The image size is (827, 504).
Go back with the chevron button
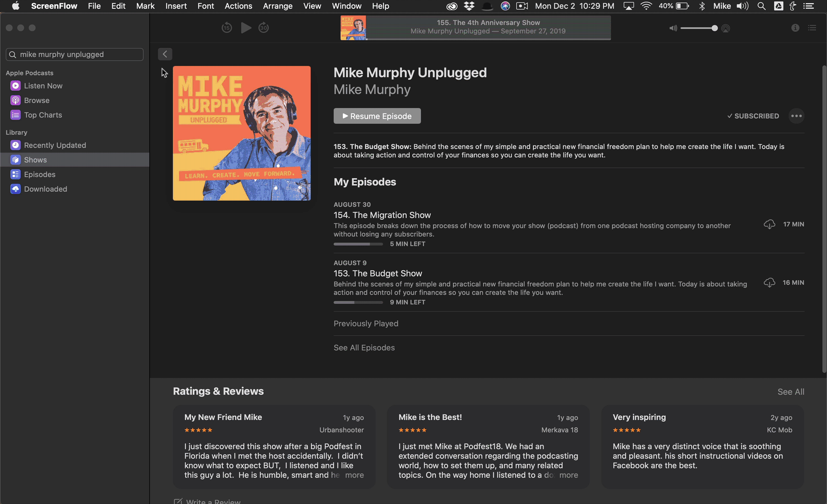[165, 54]
